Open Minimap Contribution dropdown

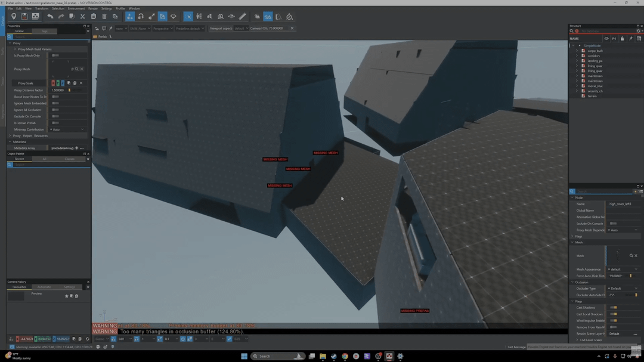67,129
